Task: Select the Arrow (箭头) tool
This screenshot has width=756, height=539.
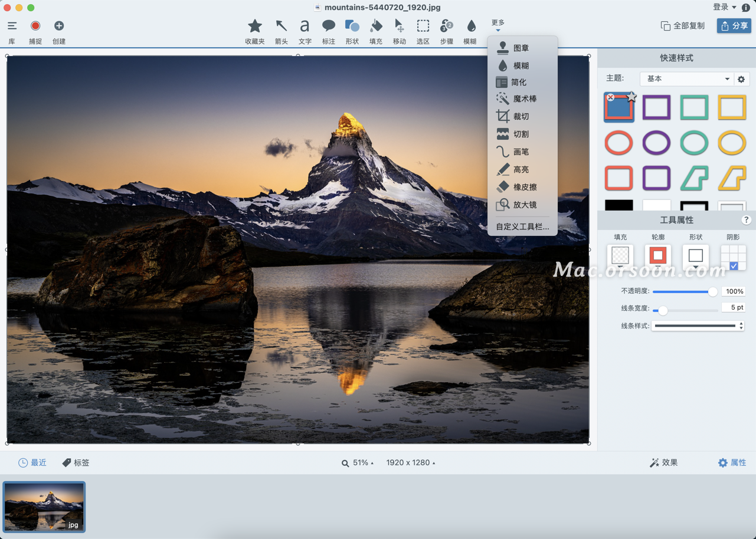Action: coord(282,26)
